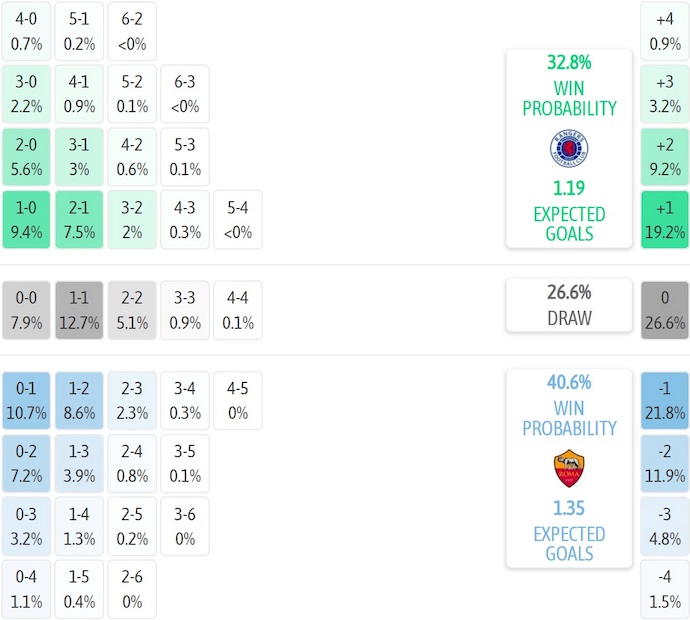690x620 pixels.
Task: Click the 2-2 draw score tile
Action: click(x=132, y=310)
